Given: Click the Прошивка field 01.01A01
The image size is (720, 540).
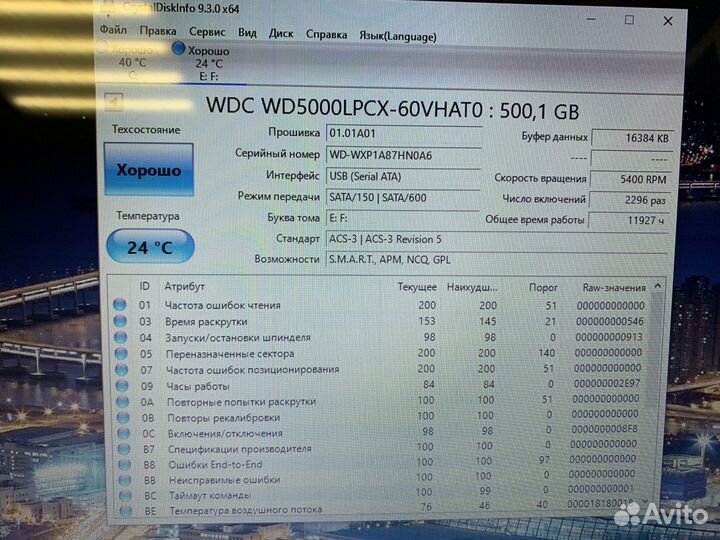Looking at the screenshot, I should pos(403,134).
